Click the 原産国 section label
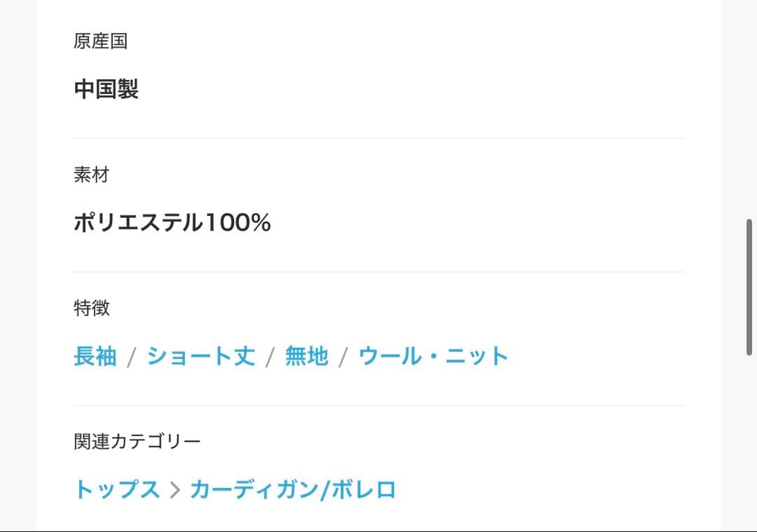757x532 pixels. [x=100, y=41]
